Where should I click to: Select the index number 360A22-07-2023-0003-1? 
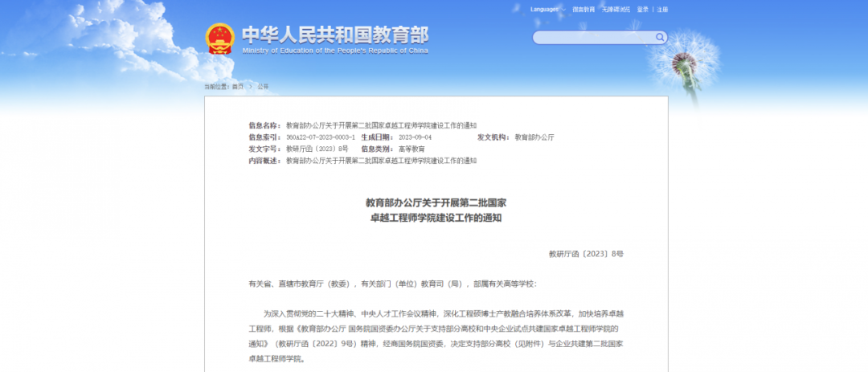pos(321,137)
